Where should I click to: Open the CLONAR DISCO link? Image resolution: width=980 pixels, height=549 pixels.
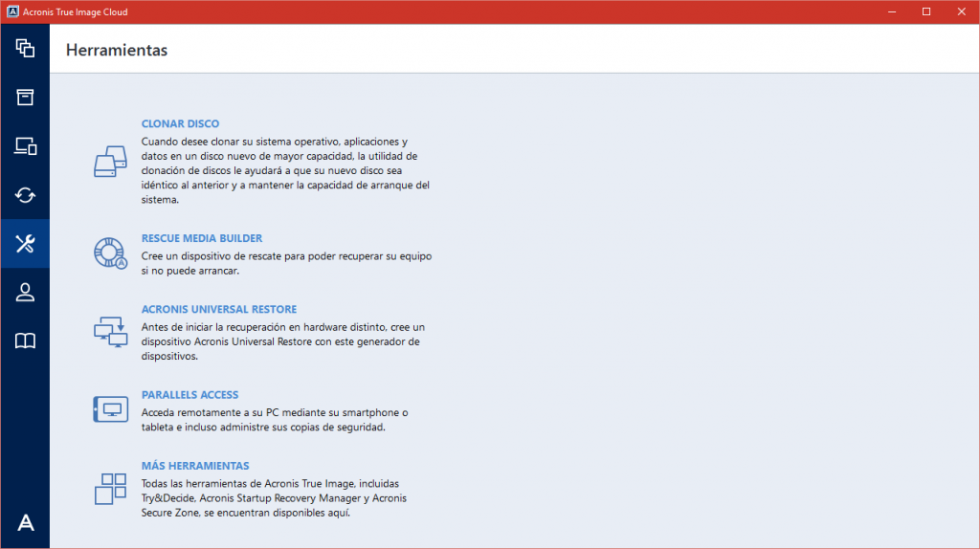[x=180, y=123]
